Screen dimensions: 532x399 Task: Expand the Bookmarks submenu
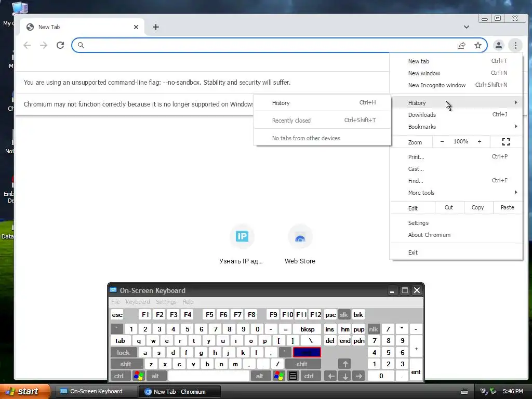coord(456,127)
